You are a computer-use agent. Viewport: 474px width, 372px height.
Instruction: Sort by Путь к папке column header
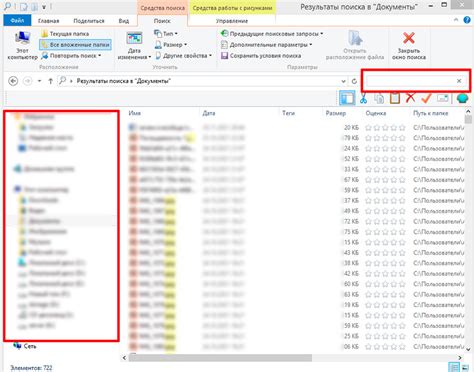430,113
